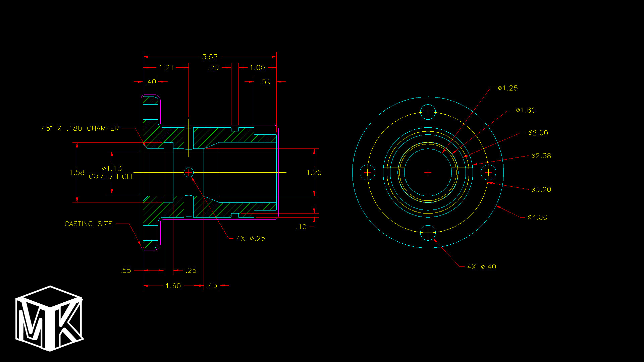Screen dimensions: 644x362
Task: Select the .10 groove depth dimension
Action: 301,227
